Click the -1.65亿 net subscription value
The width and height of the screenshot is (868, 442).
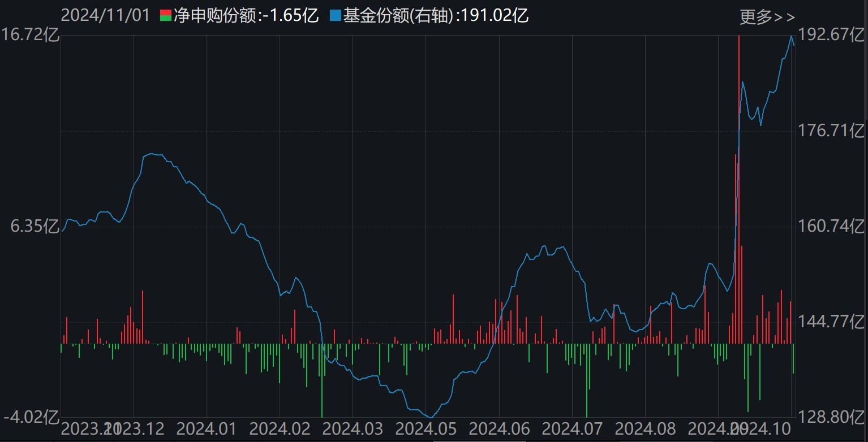click(x=291, y=15)
